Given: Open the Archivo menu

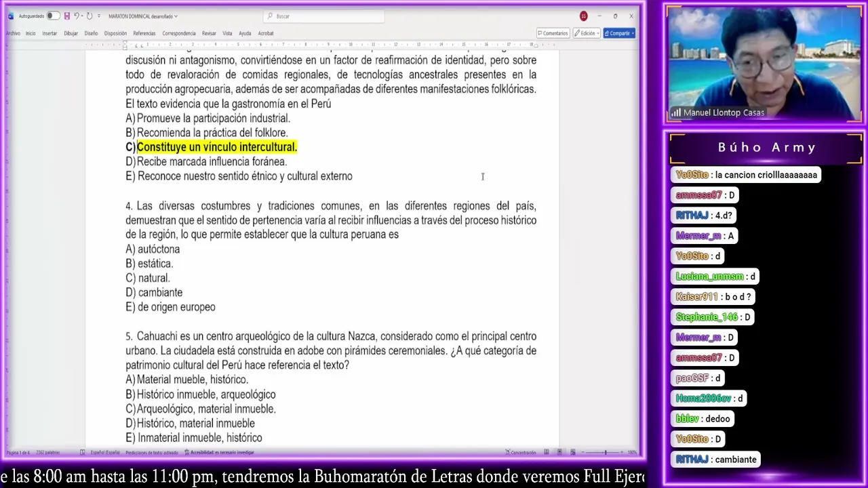Looking at the screenshot, I should coord(13,33).
